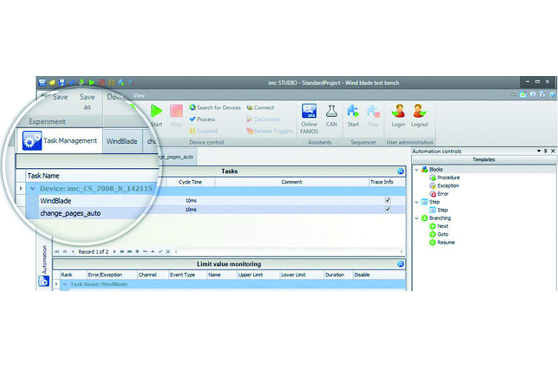Click the quick access download arrow icon
Image resolution: width=558 pixels, height=392 pixels.
click(82, 82)
